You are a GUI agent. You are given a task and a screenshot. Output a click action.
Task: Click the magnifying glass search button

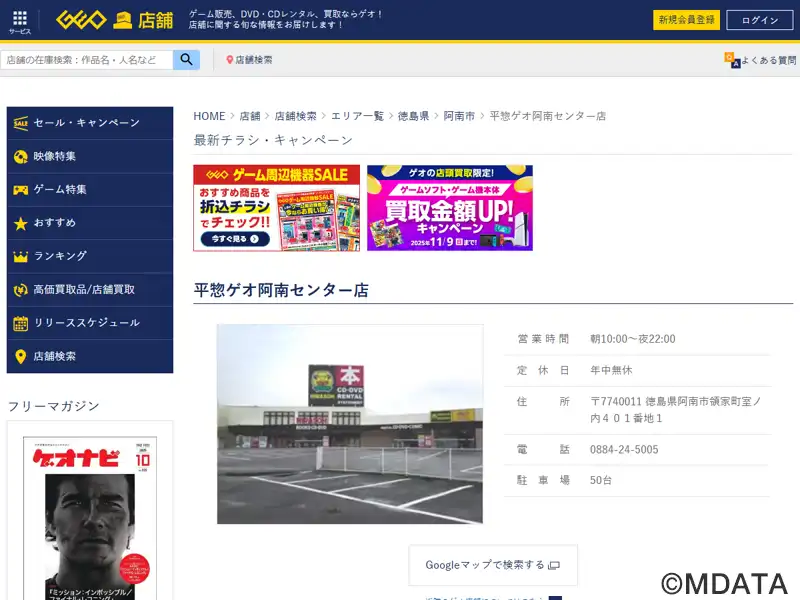click(x=186, y=60)
